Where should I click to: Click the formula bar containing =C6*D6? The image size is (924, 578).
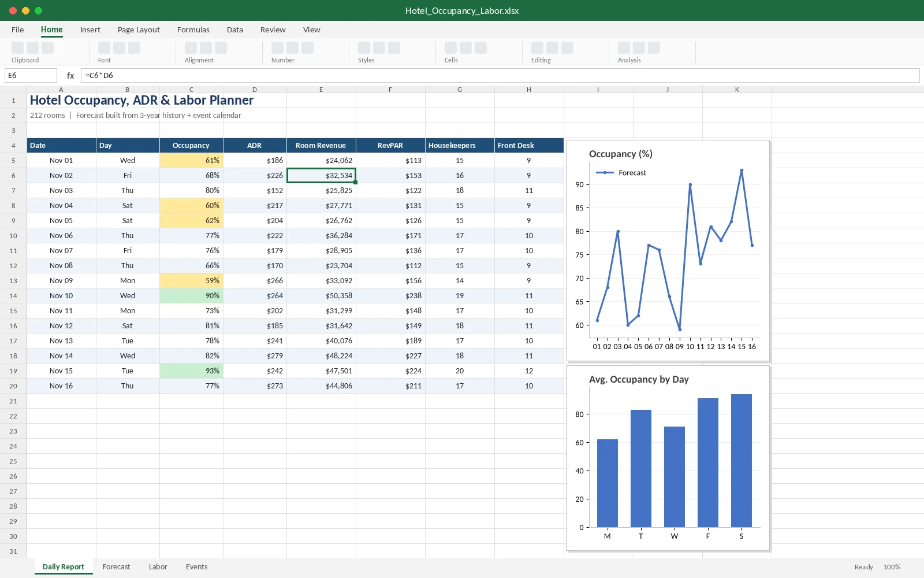tap(500, 75)
